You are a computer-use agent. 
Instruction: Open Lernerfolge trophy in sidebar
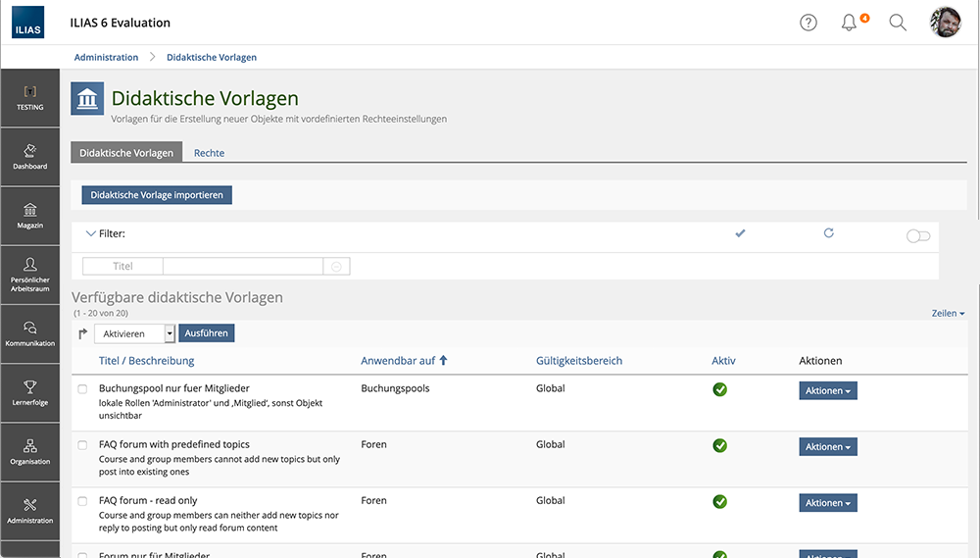[29, 392]
